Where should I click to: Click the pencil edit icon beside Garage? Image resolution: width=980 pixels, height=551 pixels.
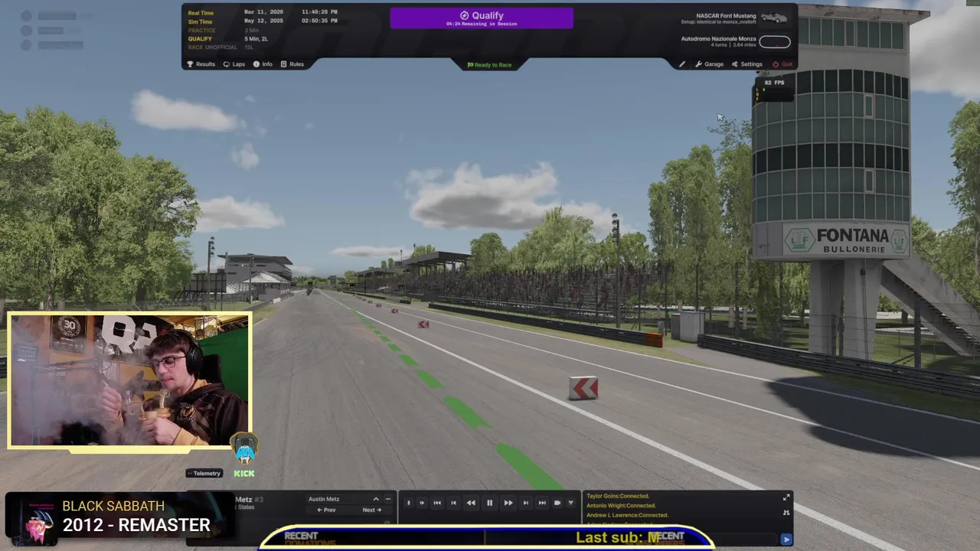tap(682, 64)
